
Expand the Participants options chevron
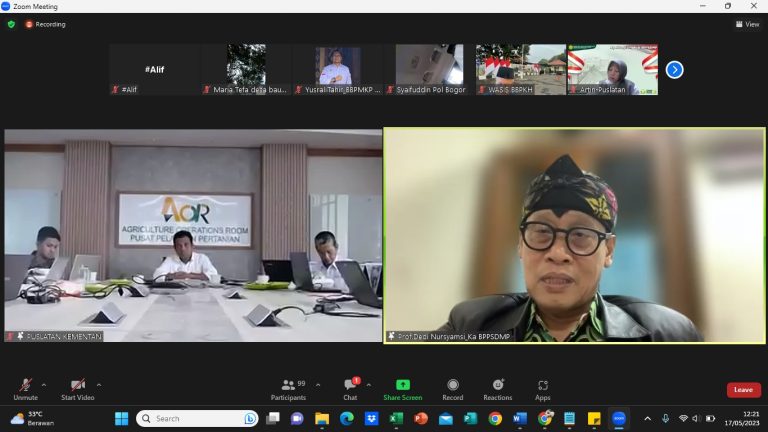pos(318,385)
